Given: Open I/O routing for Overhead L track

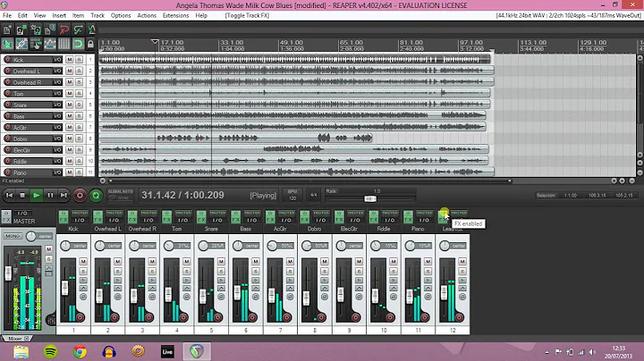Looking at the screenshot, I should [x=57, y=71].
